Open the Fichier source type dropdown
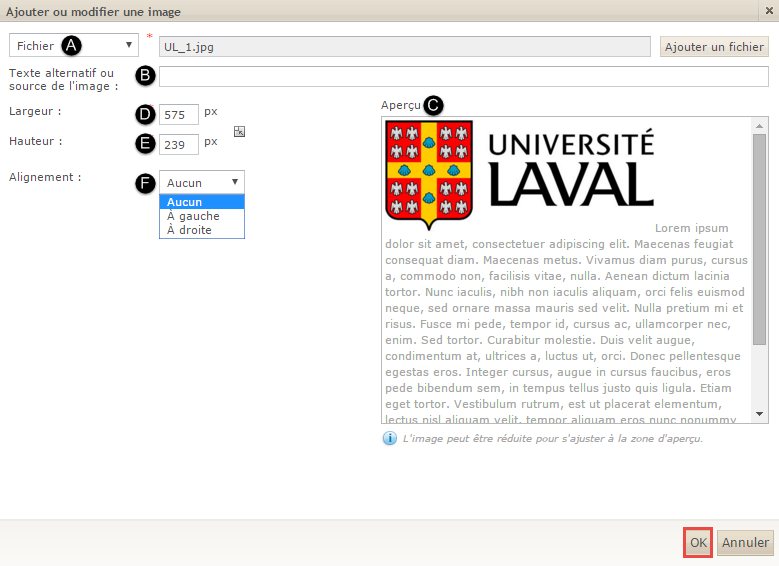The height and width of the screenshot is (566, 779). pos(74,46)
